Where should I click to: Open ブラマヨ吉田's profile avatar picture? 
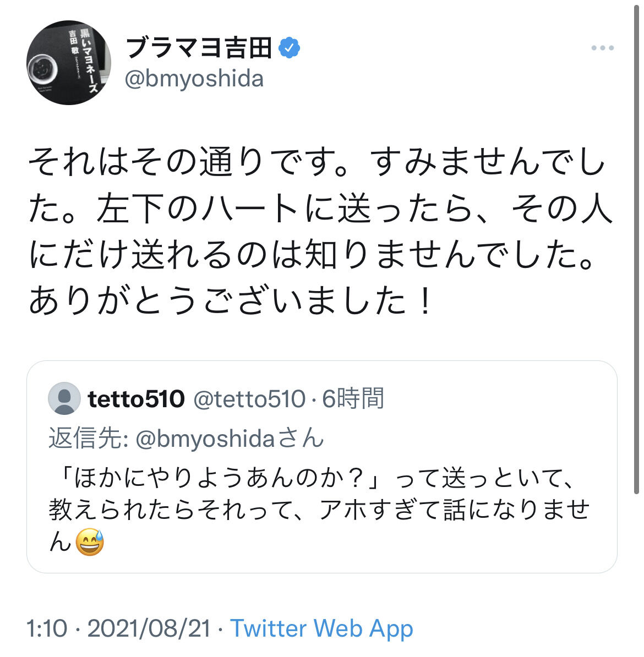click(69, 63)
